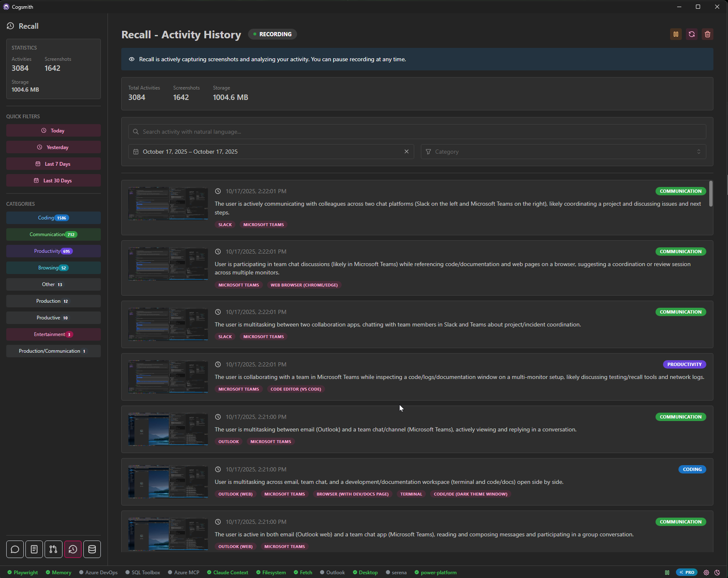Click the OUTLOOK tag on the 2:21:00 email activity
Screen dimensions: 728x578
[x=229, y=442]
